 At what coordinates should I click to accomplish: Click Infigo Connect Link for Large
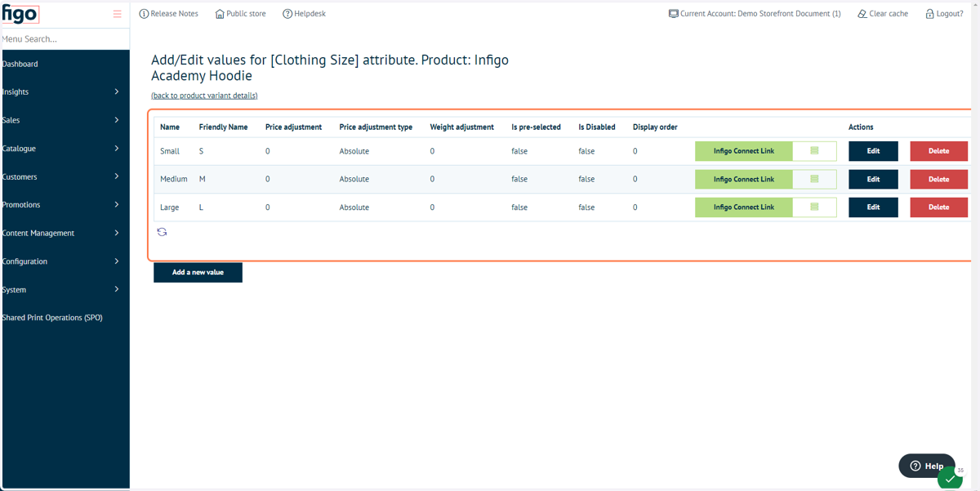click(x=744, y=207)
